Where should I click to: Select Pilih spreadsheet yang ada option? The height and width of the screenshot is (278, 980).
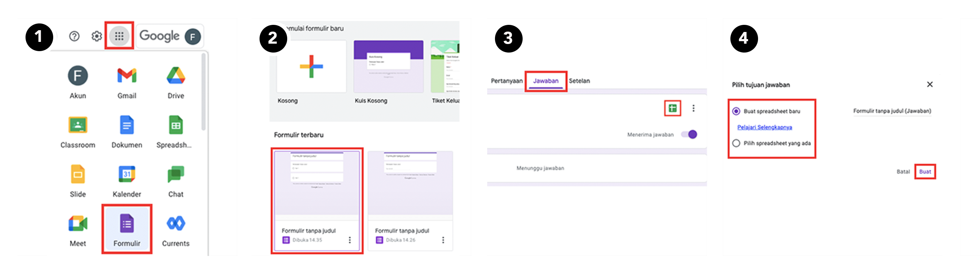coord(736,143)
